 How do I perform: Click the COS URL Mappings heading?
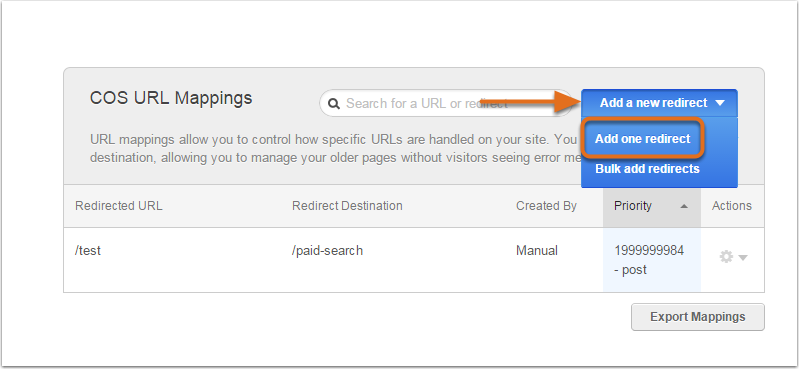click(x=171, y=98)
